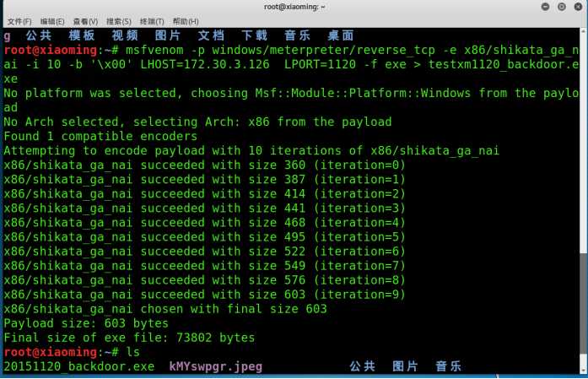The image size is (588, 379).
Task: Open the 帮助(H) menu
Action: coord(186,21)
